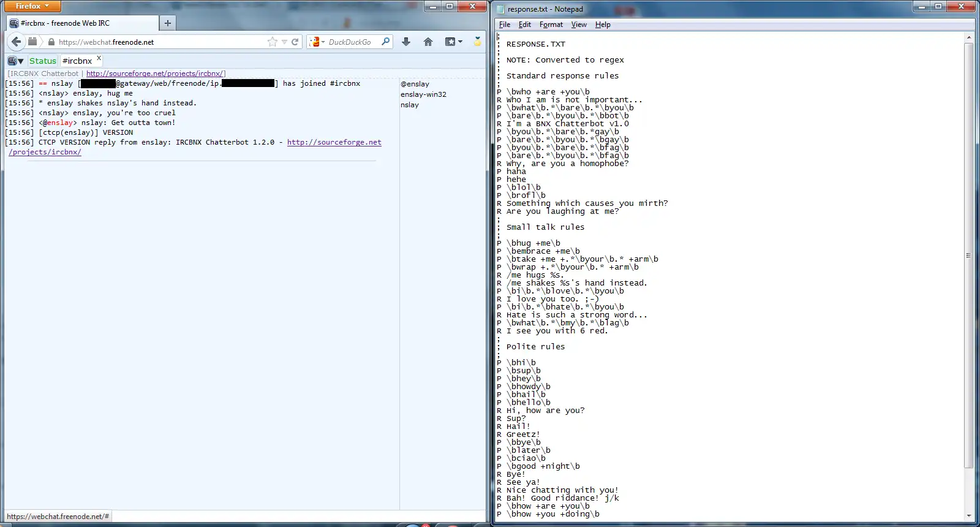Open the qwebirc IRC options menu
The height and width of the screenshot is (527, 980).
(15, 61)
